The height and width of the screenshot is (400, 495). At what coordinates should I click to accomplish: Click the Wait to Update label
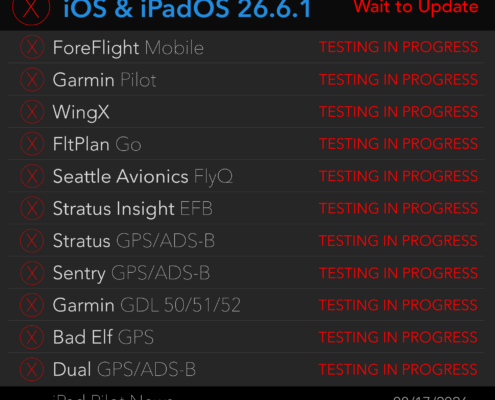416,7
